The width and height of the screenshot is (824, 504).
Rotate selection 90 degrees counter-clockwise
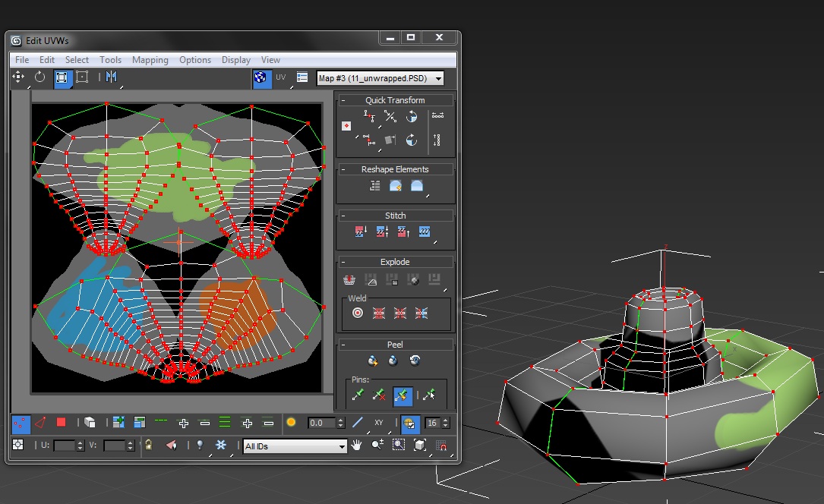412,117
